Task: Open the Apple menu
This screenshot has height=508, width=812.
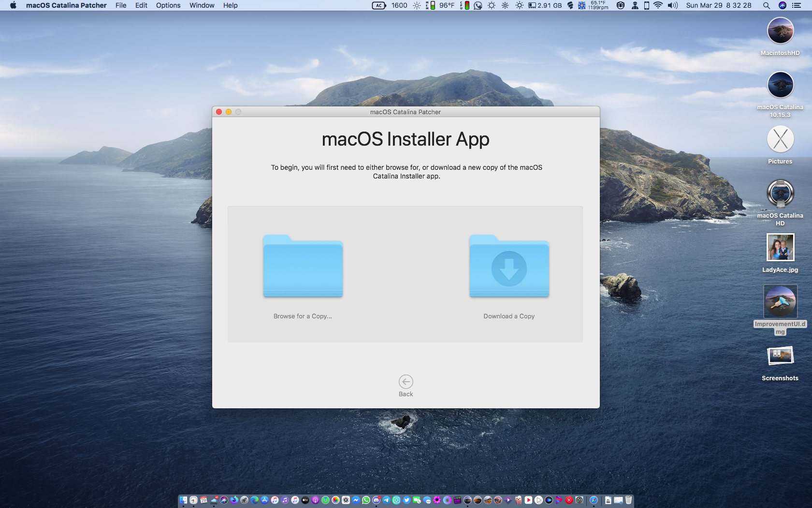Action: point(13,5)
